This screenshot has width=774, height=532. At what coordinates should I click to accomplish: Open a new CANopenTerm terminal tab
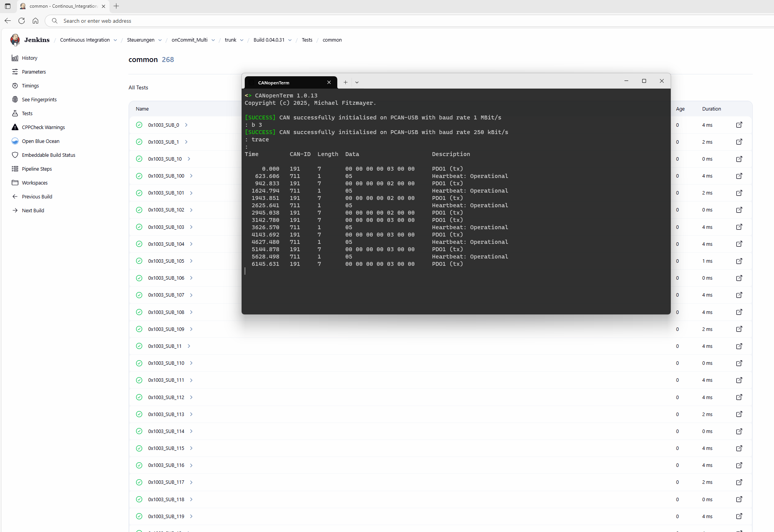[345, 82]
